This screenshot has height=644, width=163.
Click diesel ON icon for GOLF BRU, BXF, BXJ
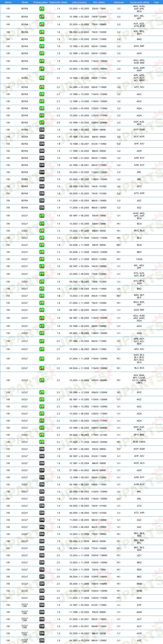(42, 541)
